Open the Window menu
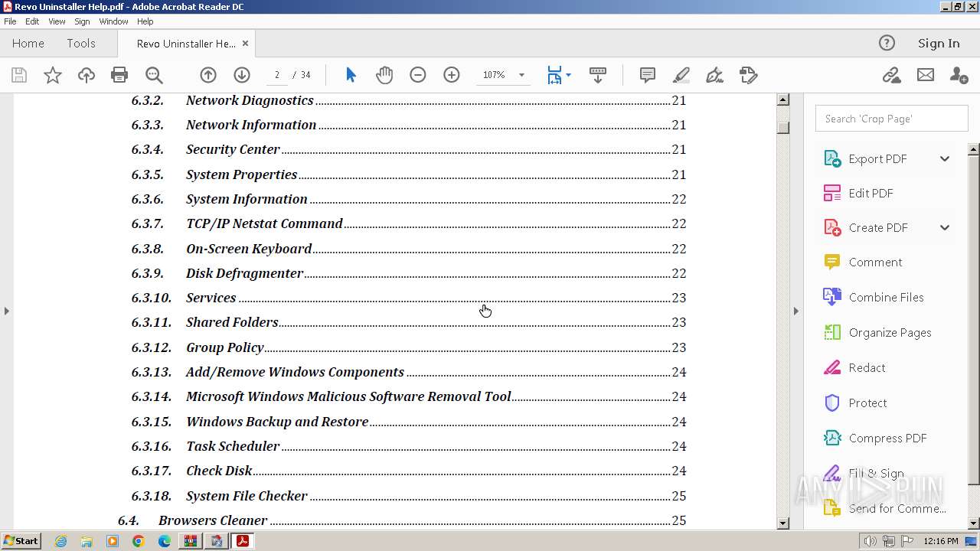Screen dimensions: 980x551 coord(113,21)
